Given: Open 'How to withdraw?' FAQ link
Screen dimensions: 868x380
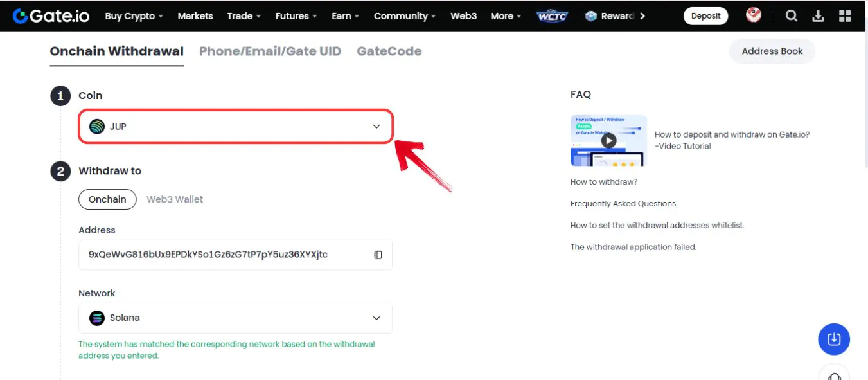Looking at the screenshot, I should click(x=604, y=182).
